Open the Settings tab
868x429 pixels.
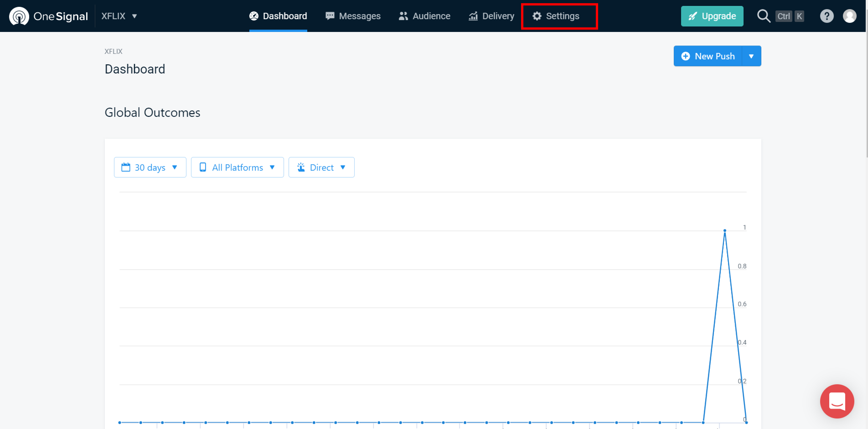tap(556, 16)
